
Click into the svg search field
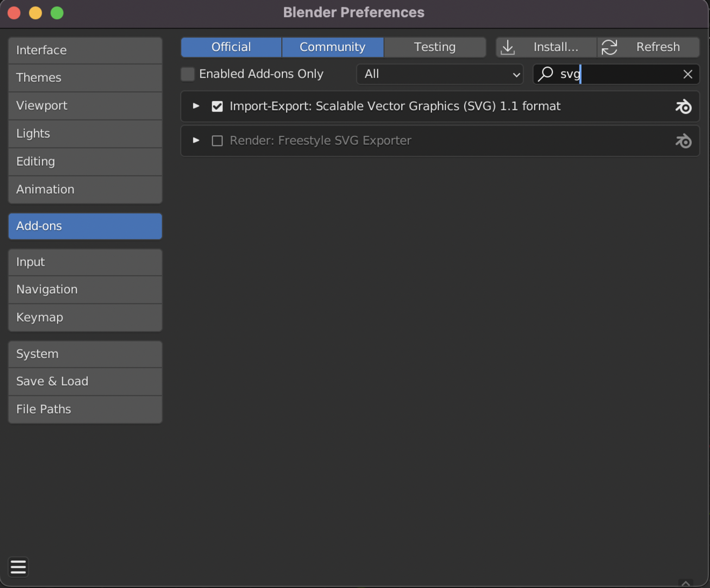[x=616, y=74]
